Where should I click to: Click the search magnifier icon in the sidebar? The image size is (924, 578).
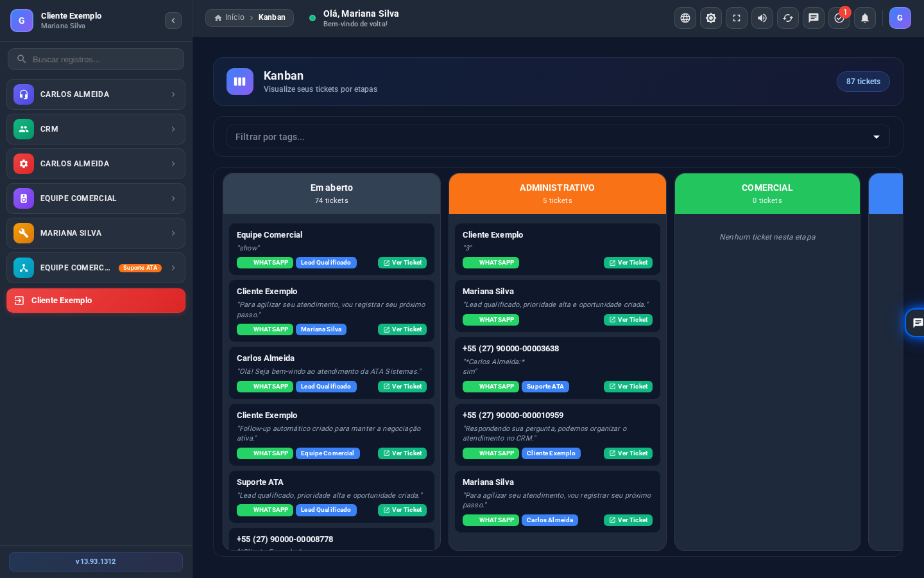[22, 59]
